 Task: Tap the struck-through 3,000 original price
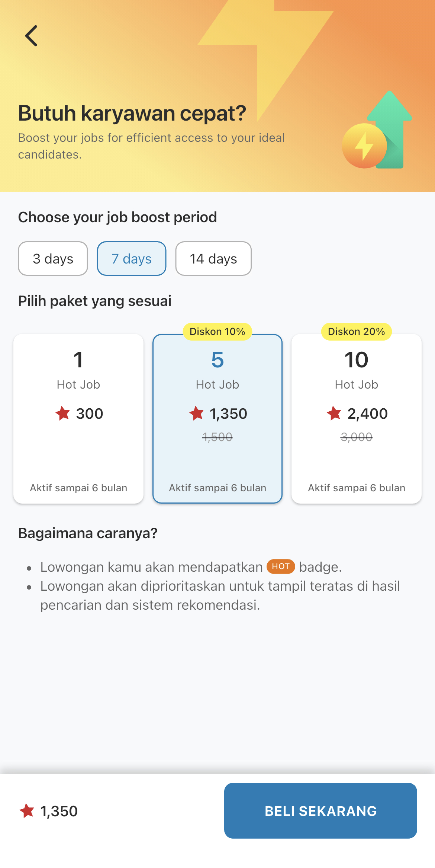pyautogui.click(x=357, y=437)
